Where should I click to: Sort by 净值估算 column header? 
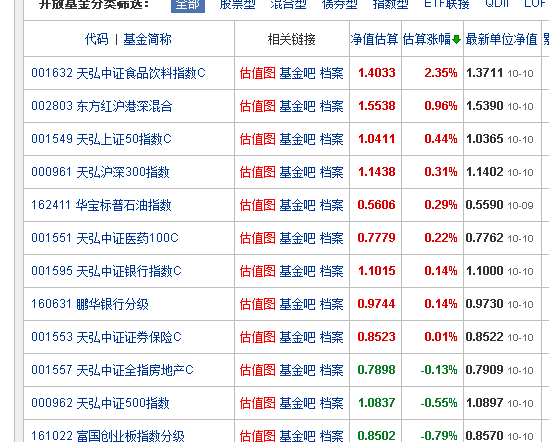click(375, 39)
